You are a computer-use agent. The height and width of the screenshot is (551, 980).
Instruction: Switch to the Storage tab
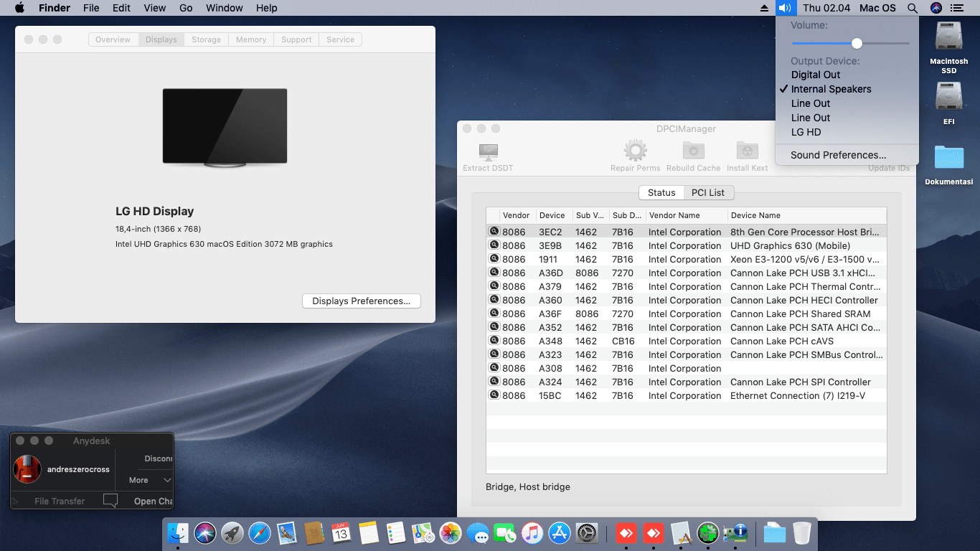(x=206, y=39)
